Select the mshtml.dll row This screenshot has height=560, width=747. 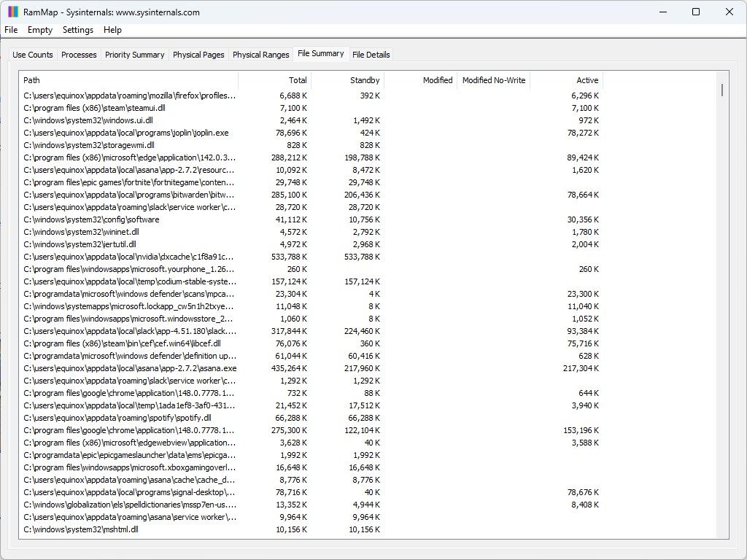click(311, 529)
